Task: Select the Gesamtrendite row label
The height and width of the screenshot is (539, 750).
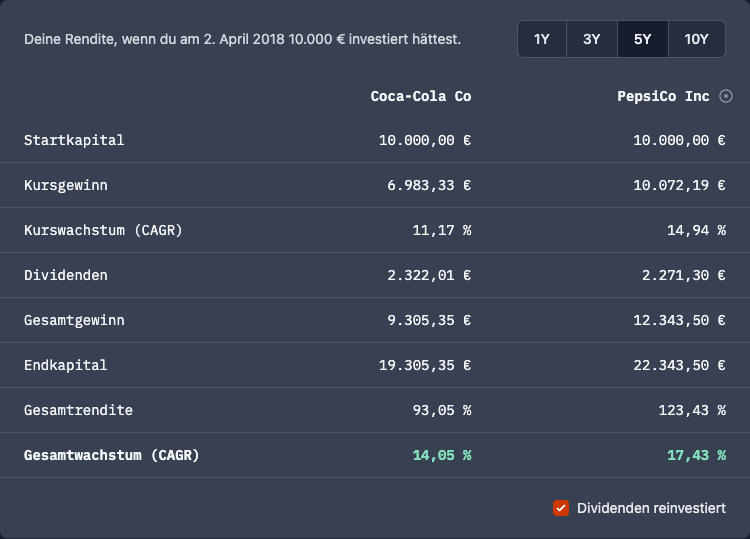Action: (78, 410)
